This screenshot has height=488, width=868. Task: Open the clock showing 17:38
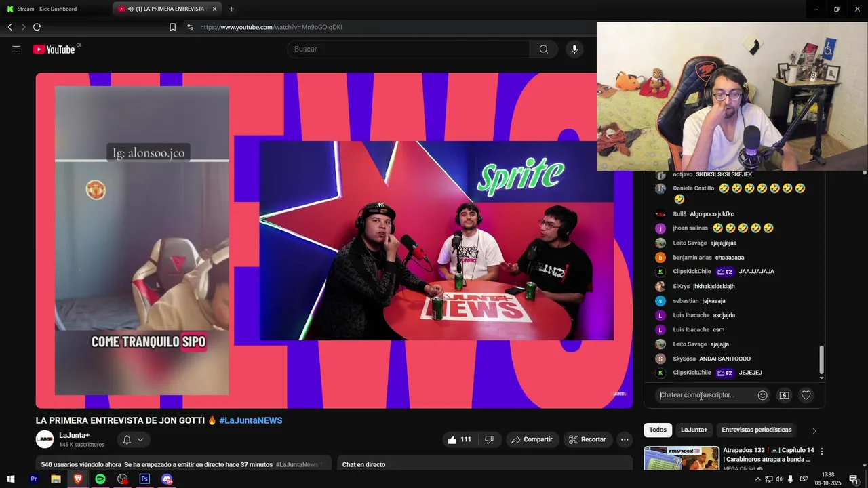tap(828, 479)
